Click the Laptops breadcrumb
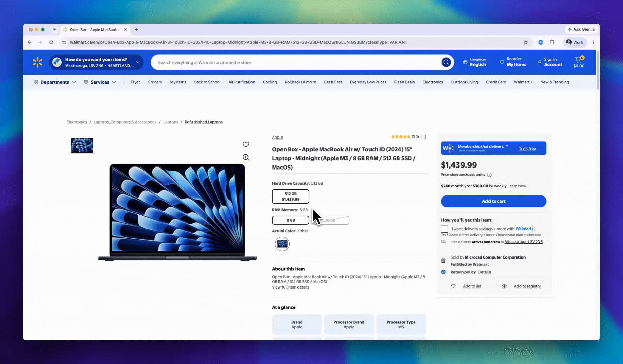This screenshot has height=364, width=623. 171,122
